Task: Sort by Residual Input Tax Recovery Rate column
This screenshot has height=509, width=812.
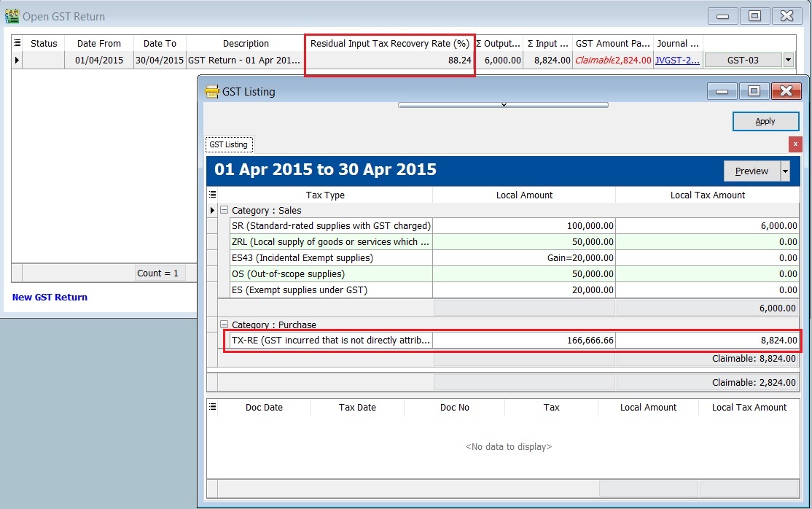Action: [389, 43]
